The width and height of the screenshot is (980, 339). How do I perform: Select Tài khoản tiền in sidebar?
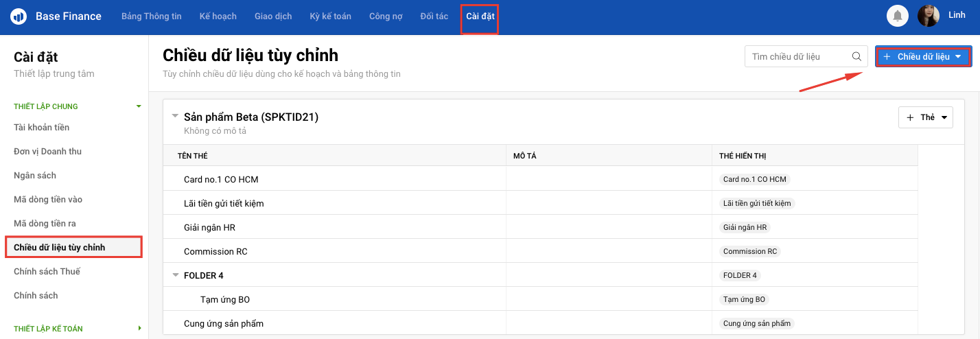[x=42, y=127]
